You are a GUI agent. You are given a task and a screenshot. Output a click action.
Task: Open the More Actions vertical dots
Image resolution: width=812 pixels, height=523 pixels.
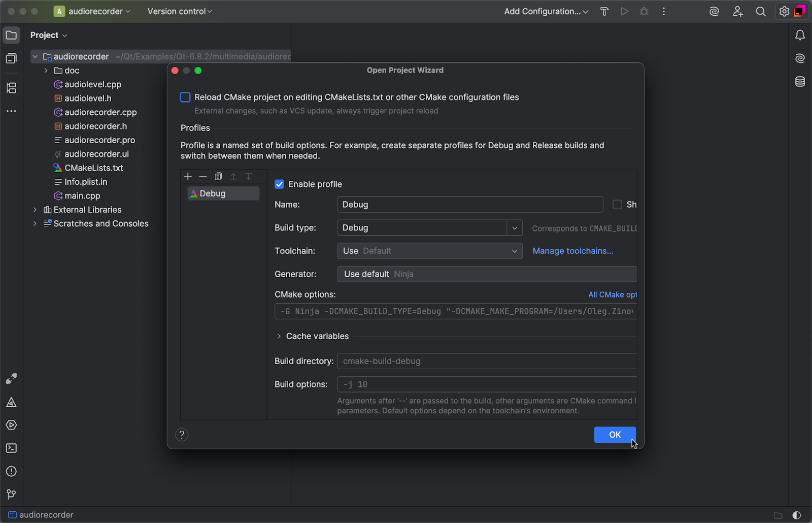click(x=664, y=11)
